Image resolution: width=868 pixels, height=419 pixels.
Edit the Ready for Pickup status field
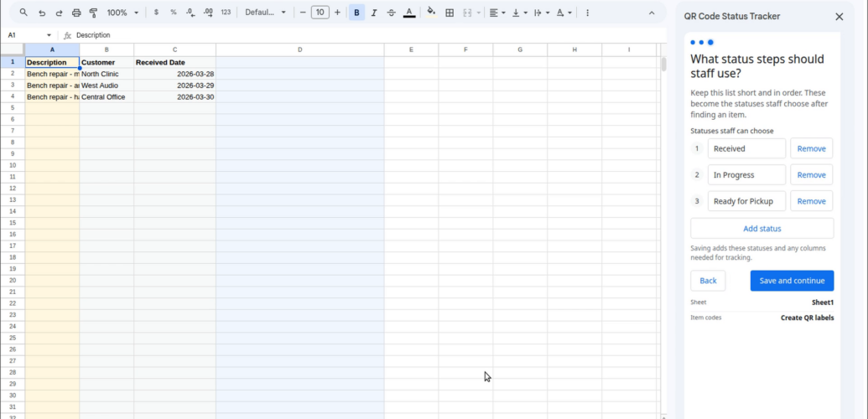click(746, 201)
